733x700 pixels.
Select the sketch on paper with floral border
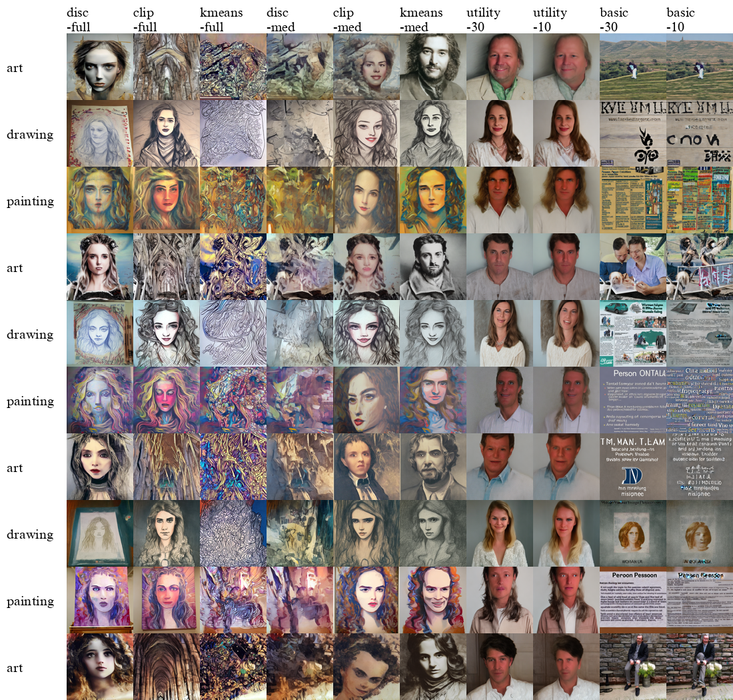coord(99,133)
